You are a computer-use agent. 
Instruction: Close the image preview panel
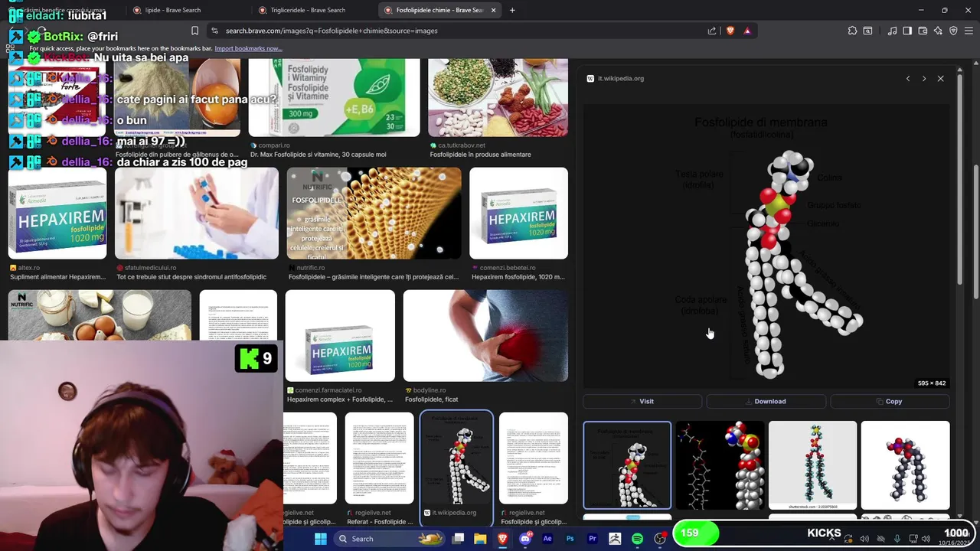(x=941, y=78)
